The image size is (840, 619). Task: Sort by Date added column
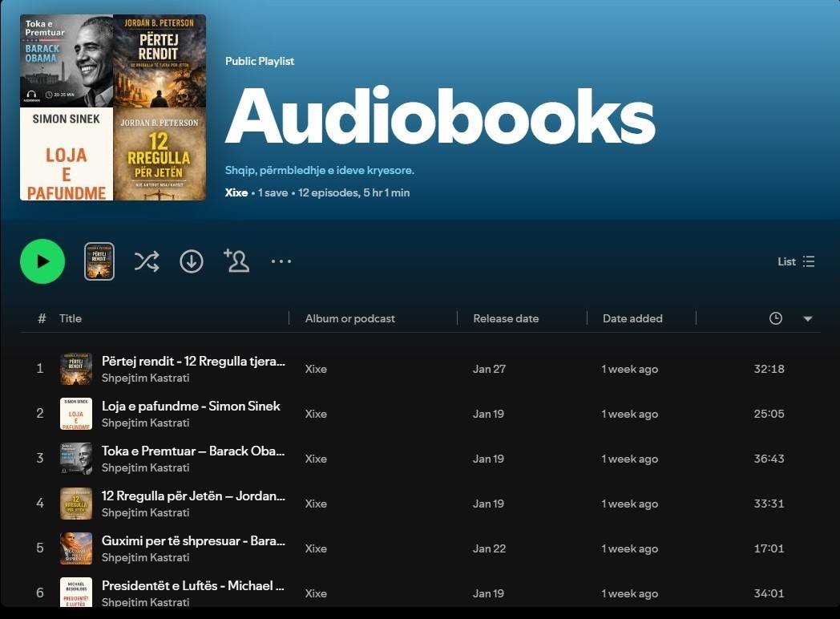point(632,318)
